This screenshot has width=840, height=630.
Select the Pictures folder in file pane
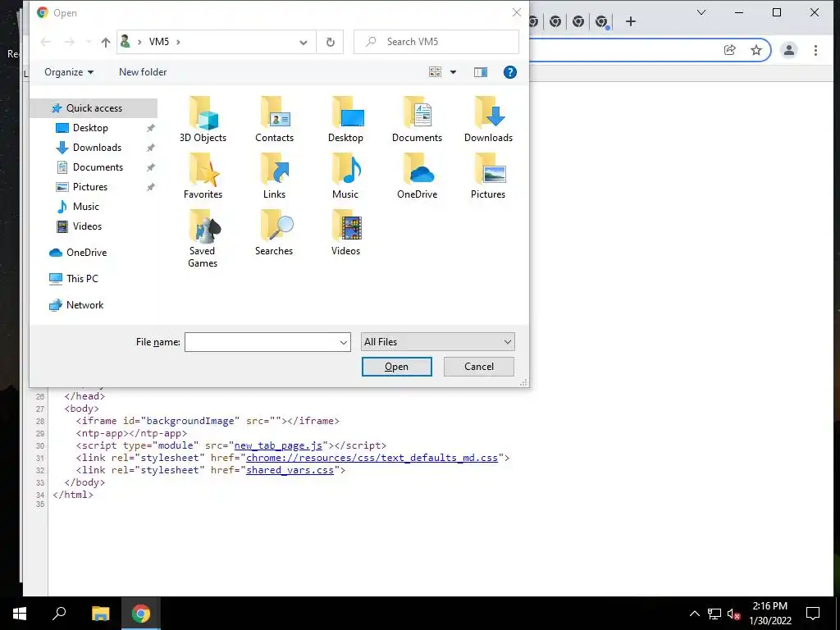(488, 176)
